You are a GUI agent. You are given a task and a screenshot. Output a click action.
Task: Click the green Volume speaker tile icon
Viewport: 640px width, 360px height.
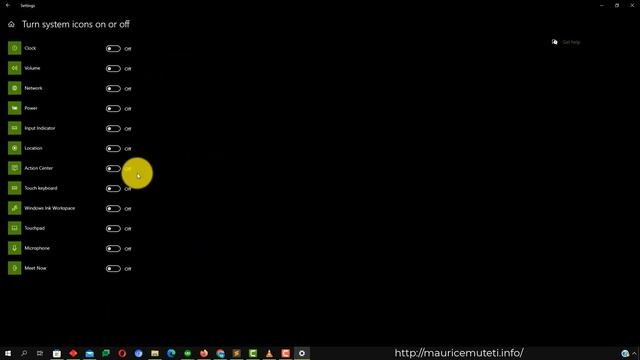pyautogui.click(x=14, y=68)
